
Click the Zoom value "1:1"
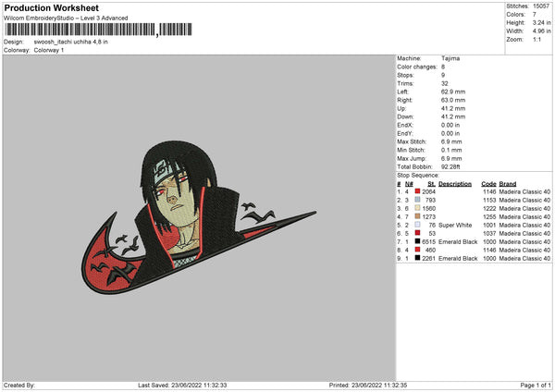click(x=536, y=39)
